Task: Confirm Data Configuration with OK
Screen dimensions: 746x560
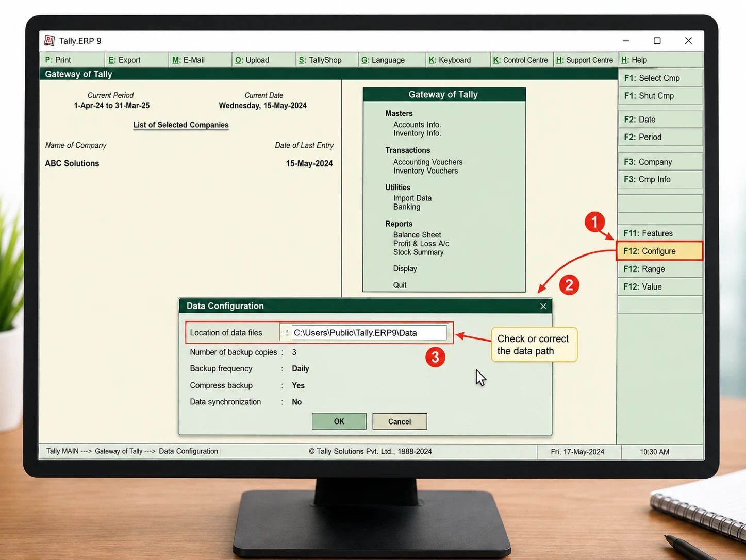Action: coord(339,421)
